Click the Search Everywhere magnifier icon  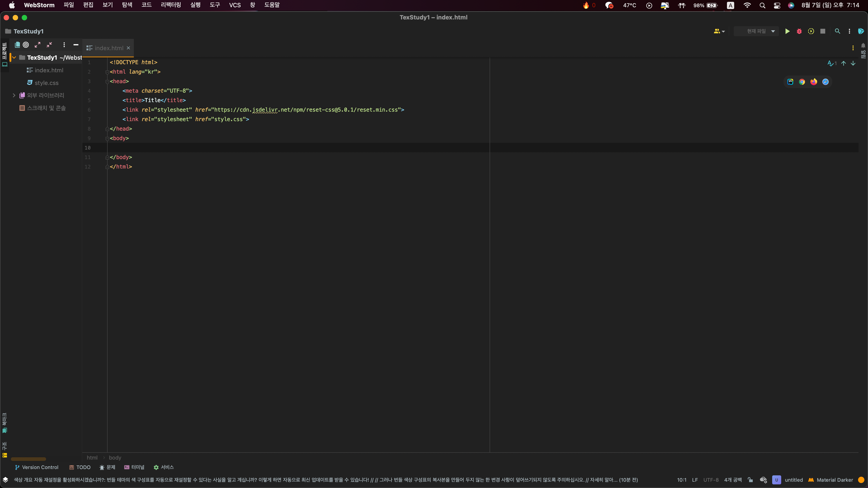(x=837, y=31)
